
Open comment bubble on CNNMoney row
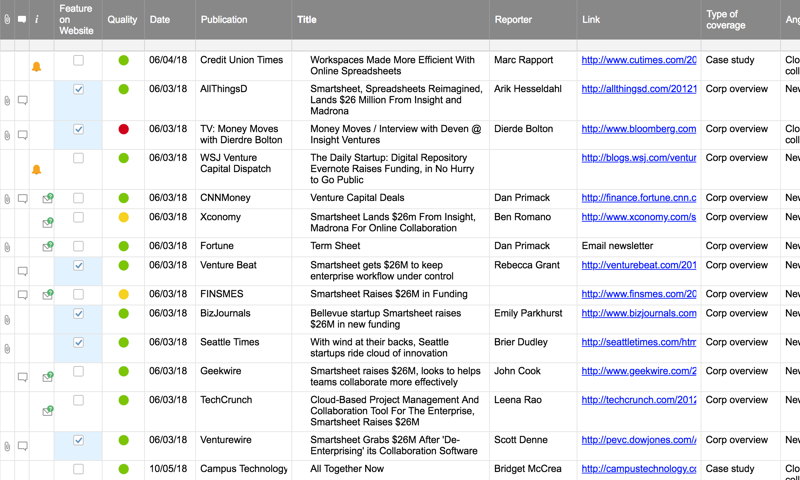point(22,199)
